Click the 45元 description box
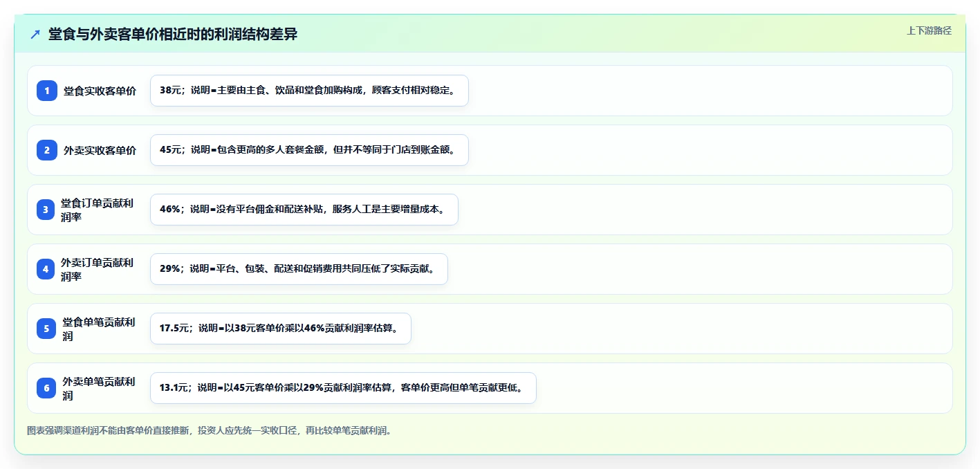Screen dimensions: 980x469 (x=309, y=150)
